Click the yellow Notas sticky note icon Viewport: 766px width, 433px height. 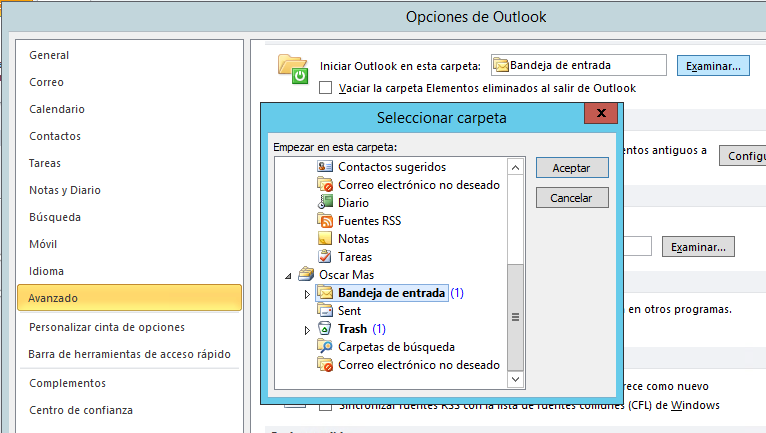coord(325,238)
